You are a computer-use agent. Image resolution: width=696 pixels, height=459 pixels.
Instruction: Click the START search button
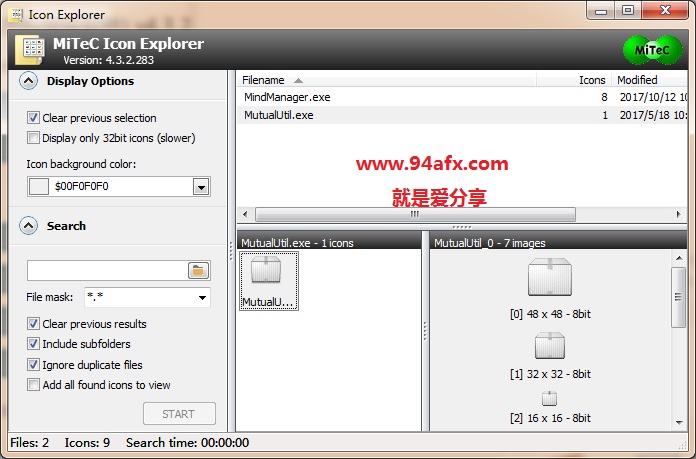click(x=179, y=414)
